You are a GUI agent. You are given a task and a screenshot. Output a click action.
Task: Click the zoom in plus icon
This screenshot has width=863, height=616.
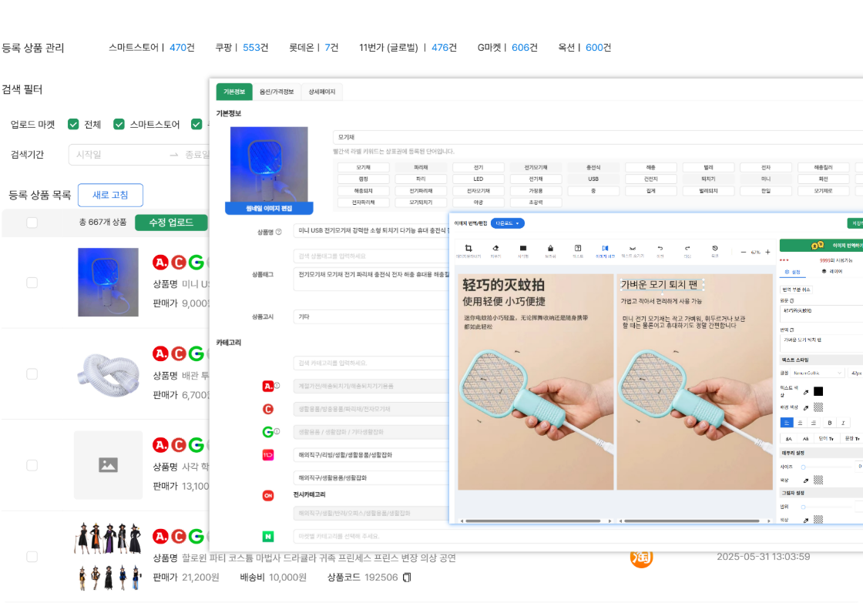(767, 252)
